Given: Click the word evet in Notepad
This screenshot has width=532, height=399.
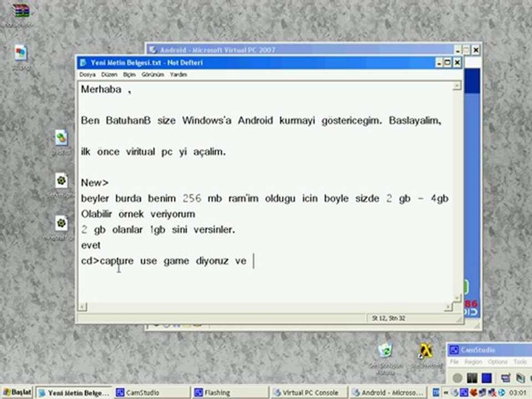Looking at the screenshot, I should pyautogui.click(x=91, y=245).
